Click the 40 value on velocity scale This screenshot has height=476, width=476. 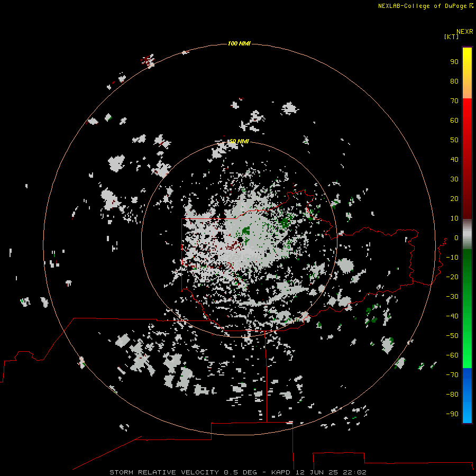tap(454, 159)
